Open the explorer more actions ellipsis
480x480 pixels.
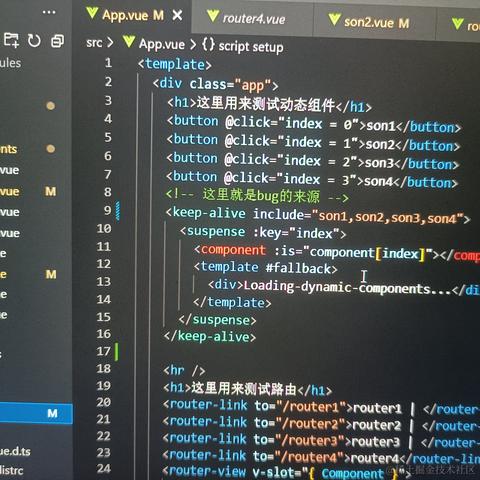coord(49,13)
